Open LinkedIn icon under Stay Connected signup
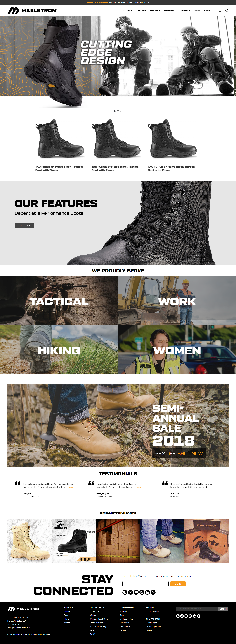 click(147, 592)
